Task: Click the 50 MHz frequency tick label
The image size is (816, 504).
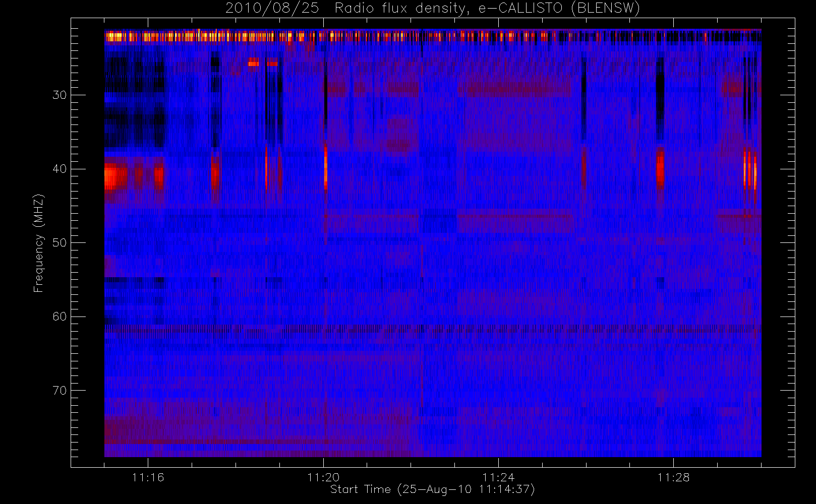Action: pos(60,242)
